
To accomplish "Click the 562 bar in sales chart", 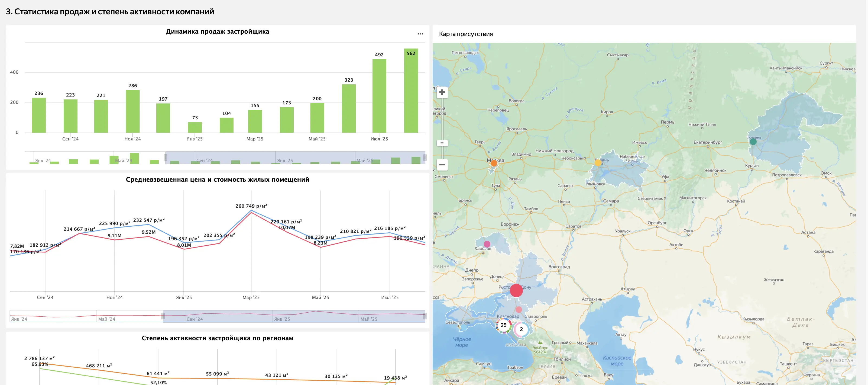I will click(411, 91).
